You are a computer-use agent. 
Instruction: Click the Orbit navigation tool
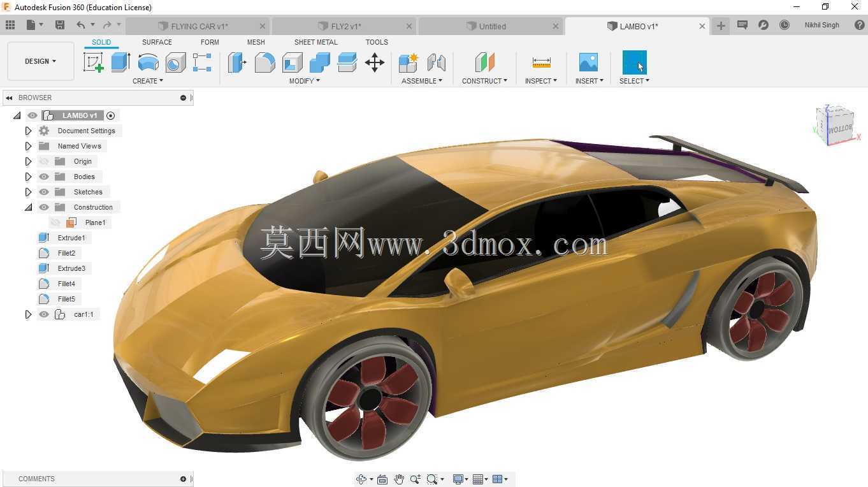[x=362, y=479]
